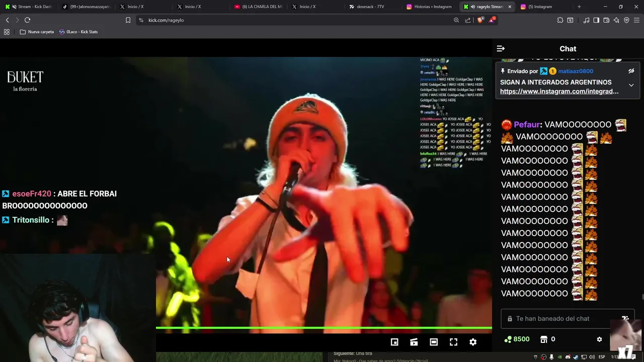Bookmark this page
Viewport: 644px width, 362px height.
(128, 20)
